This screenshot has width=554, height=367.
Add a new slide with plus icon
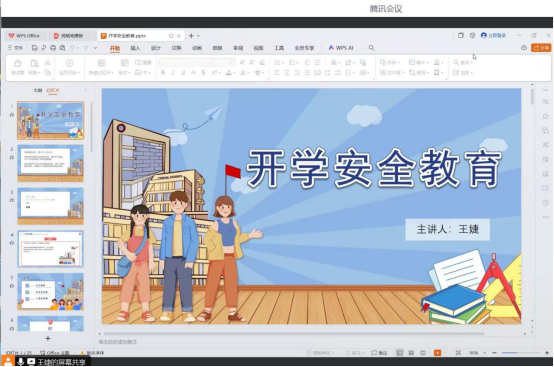pos(48,338)
